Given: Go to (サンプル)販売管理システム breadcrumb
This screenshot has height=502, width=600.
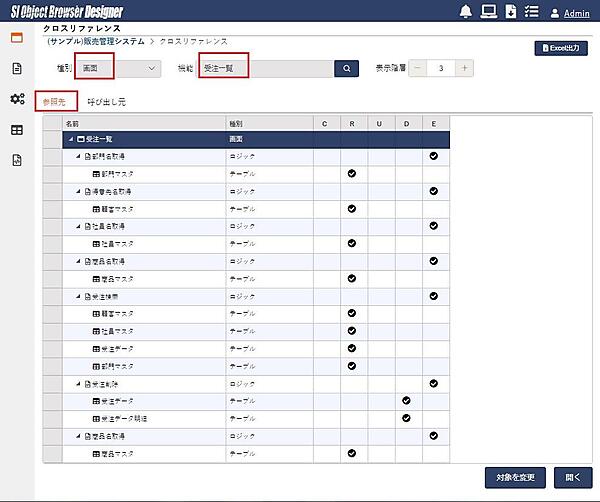Looking at the screenshot, I should (x=96, y=41).
